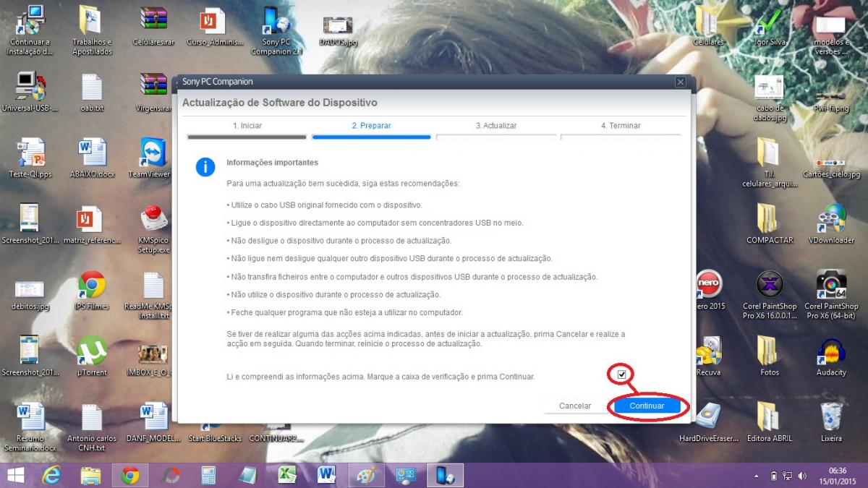
Task: Select the COMPACTAR folder icon
Action: pos(770,224)
